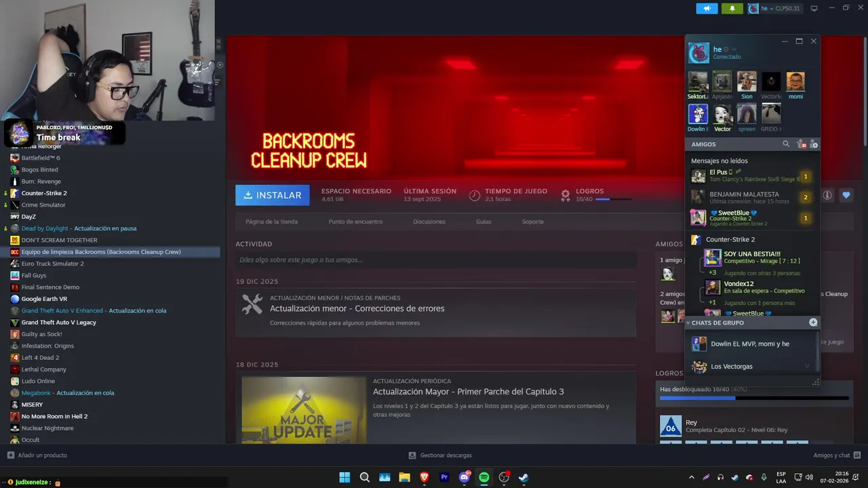Select the Guías tab

[484, 222]
